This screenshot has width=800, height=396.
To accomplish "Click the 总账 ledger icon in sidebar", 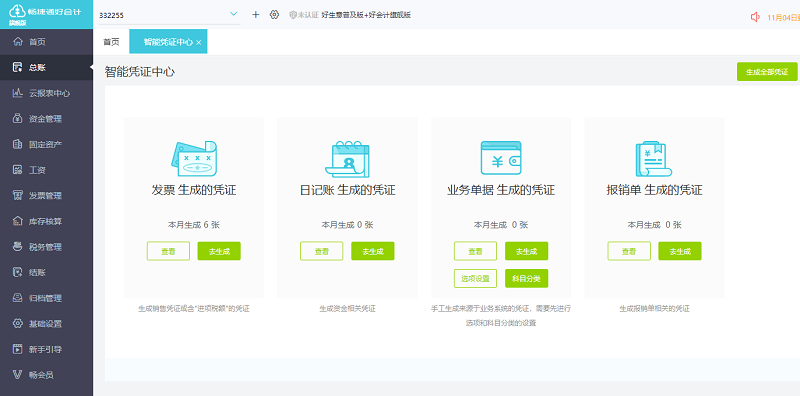I will pyautogui.click(x=18, y=67).
